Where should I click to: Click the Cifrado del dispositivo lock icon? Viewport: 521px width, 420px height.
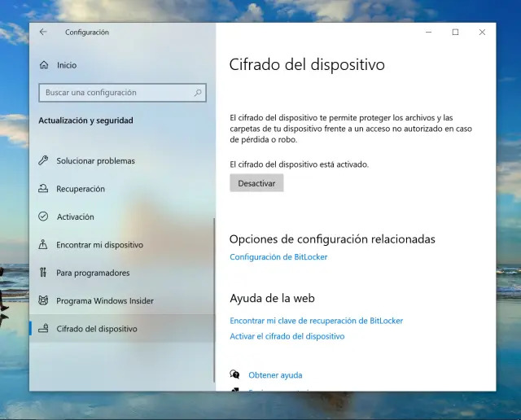[43, 329]
